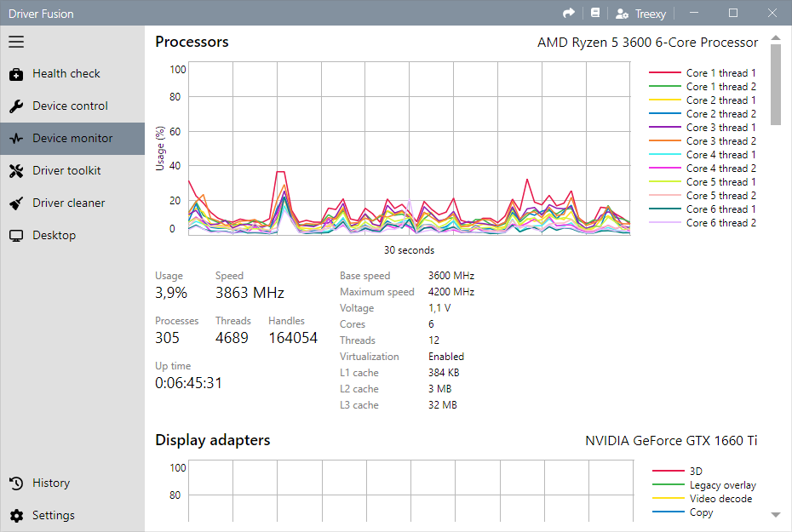Select Device monitor in sidebar

coord(72,138)
